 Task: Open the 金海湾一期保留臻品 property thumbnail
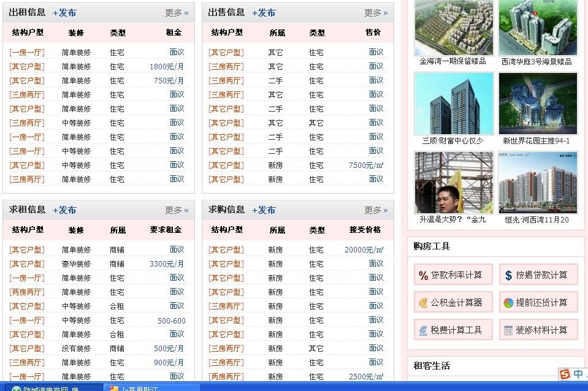coord(453,28)
